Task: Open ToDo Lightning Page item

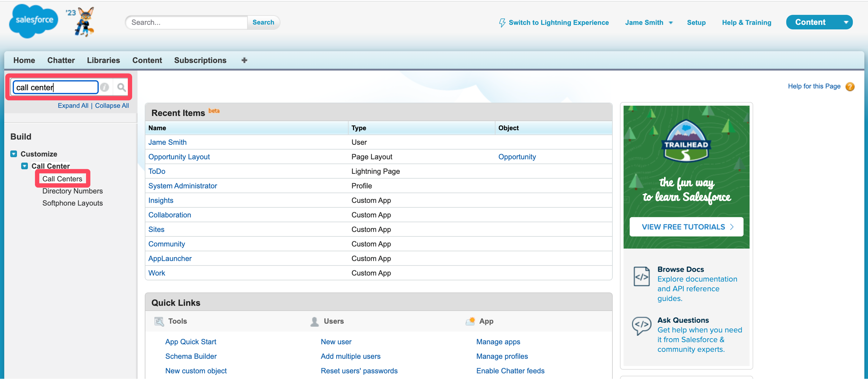Action: [x=157, y=171]
